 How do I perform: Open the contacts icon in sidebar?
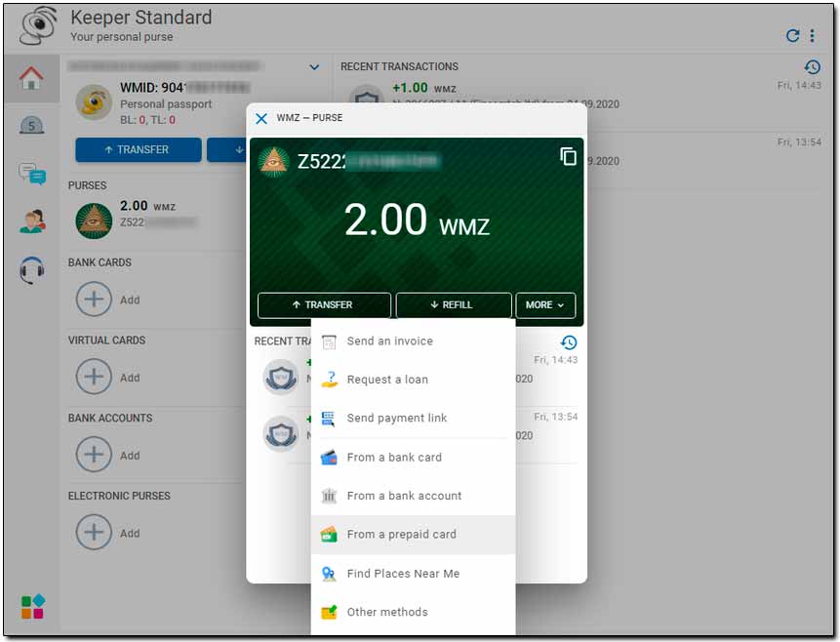click(32, 221)
